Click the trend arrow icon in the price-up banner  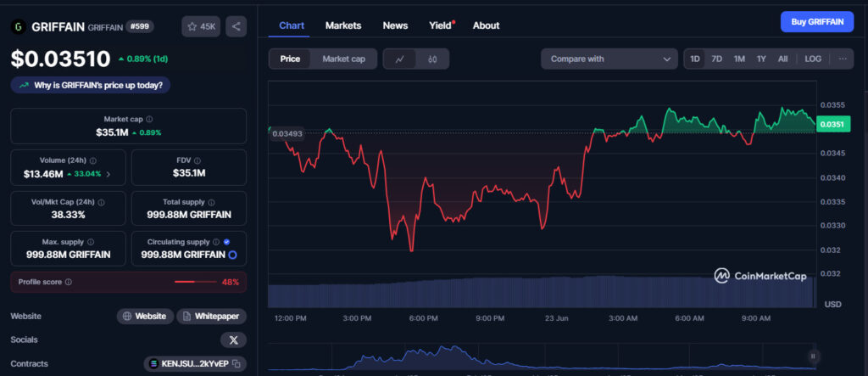tap(24, 86)
